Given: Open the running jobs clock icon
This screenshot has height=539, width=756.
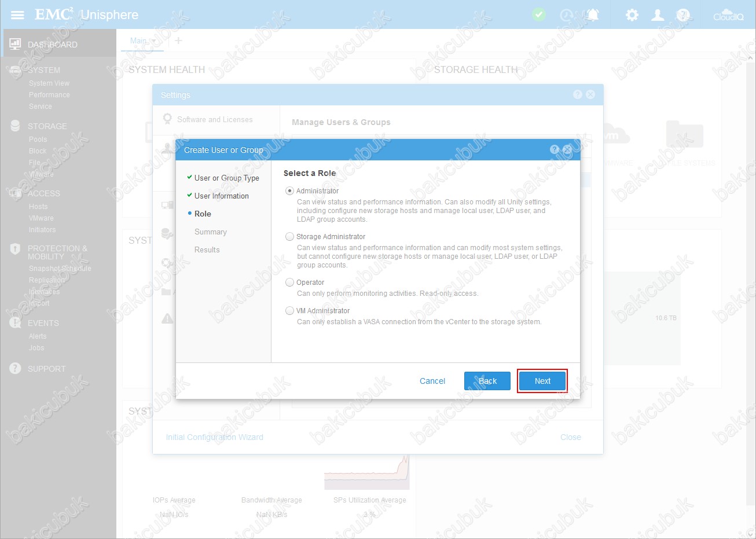Looking at the screenshot, I should [x=566, y=15].
